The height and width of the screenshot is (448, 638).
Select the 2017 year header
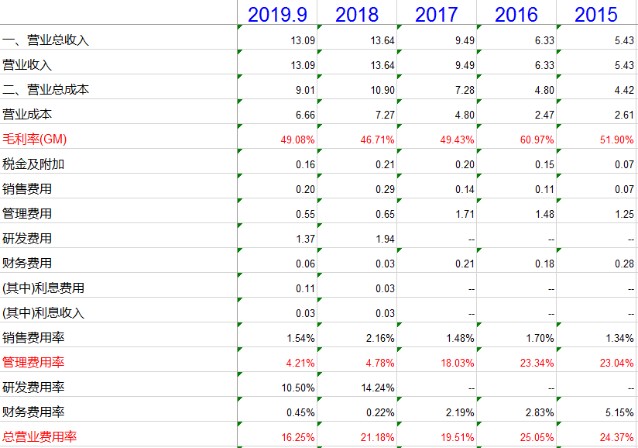pyautogui.click(x=436, y=14)
